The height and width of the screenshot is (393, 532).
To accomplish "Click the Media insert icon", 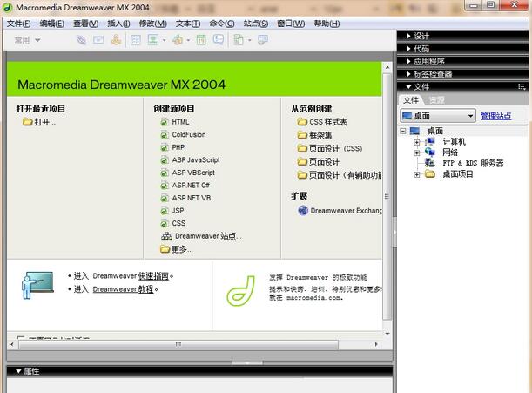I will click(177, 40).
